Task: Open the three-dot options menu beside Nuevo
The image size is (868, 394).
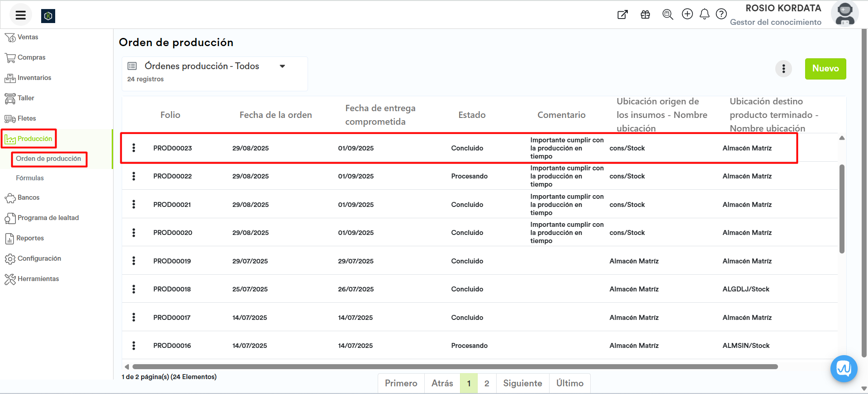Action: click(783, 69)
